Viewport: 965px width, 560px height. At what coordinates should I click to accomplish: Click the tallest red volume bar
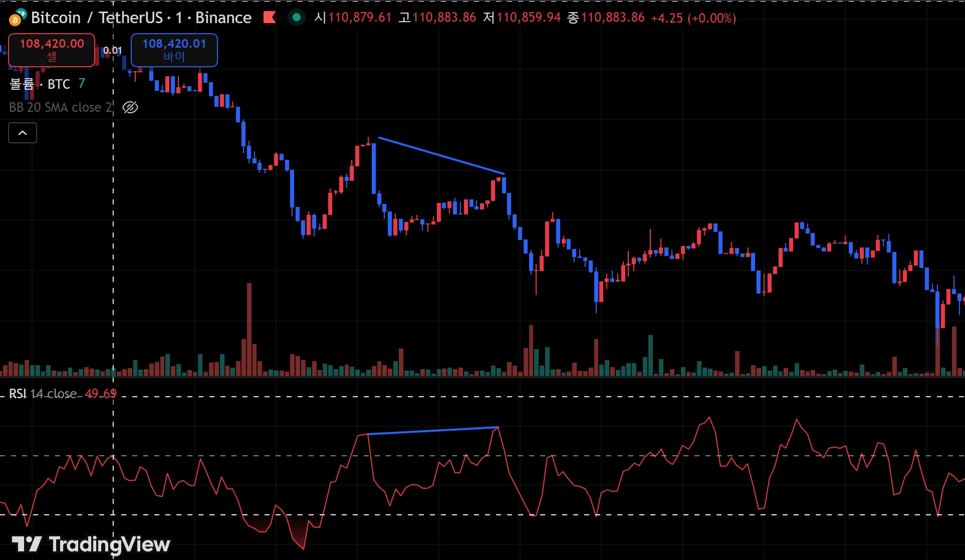click(x=249, y=329)
